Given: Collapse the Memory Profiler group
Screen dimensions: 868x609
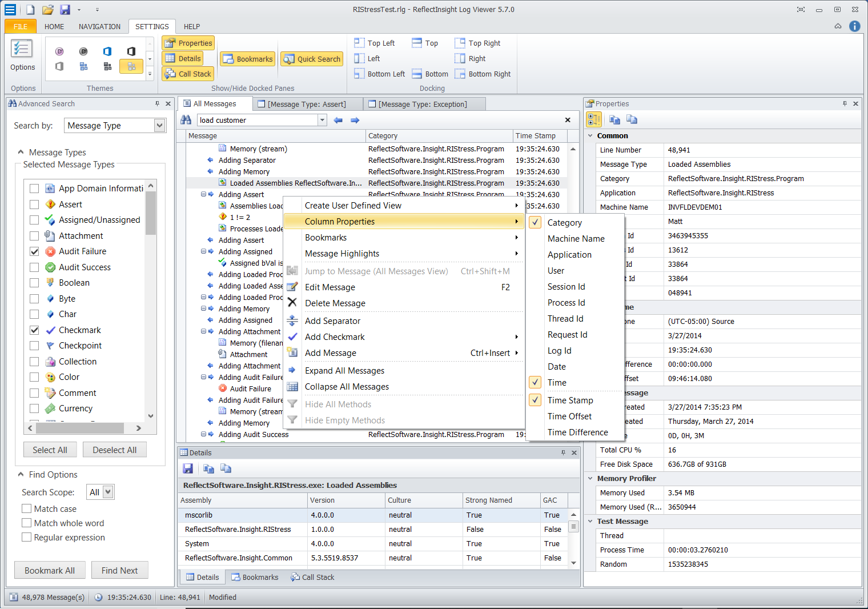Looking at the screenshot, I should point(590,478).
